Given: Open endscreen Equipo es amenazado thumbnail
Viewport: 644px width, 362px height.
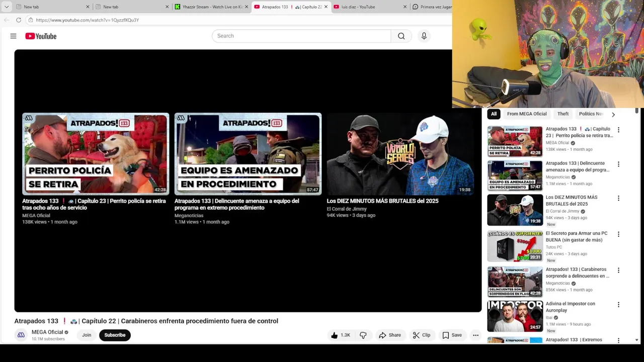Looking at the screenshot, I should 248,154.
